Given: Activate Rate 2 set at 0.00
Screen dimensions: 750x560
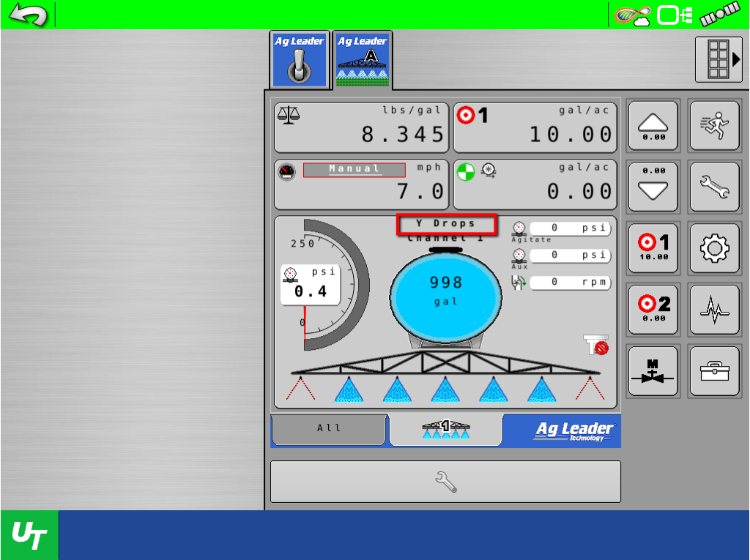Looking at the screenshot, I should (653, 309).
